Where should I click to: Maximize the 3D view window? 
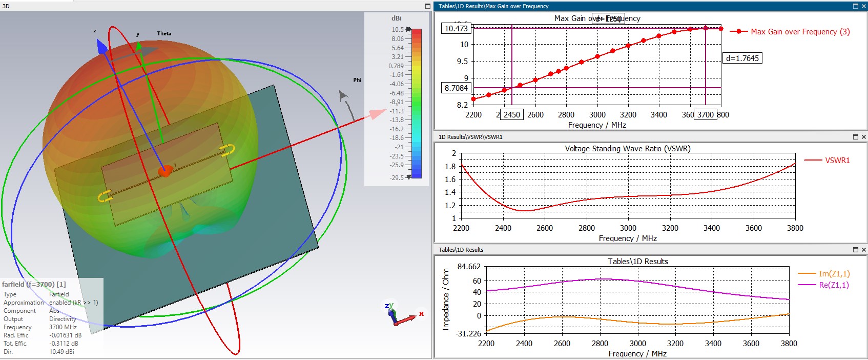point(428,6)
